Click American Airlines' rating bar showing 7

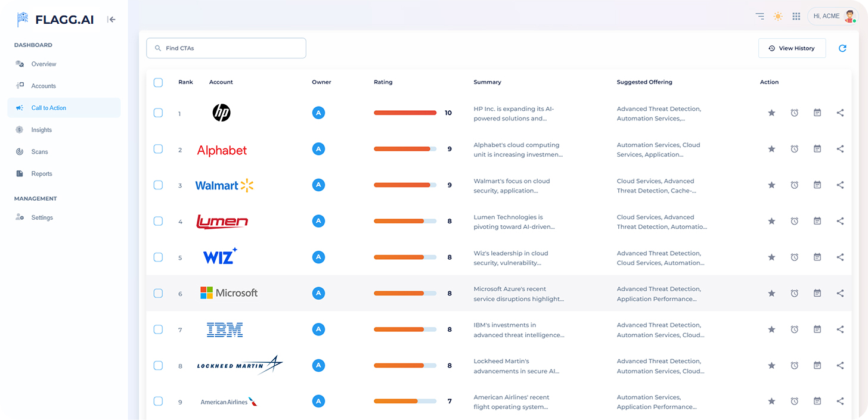[405, 402]
